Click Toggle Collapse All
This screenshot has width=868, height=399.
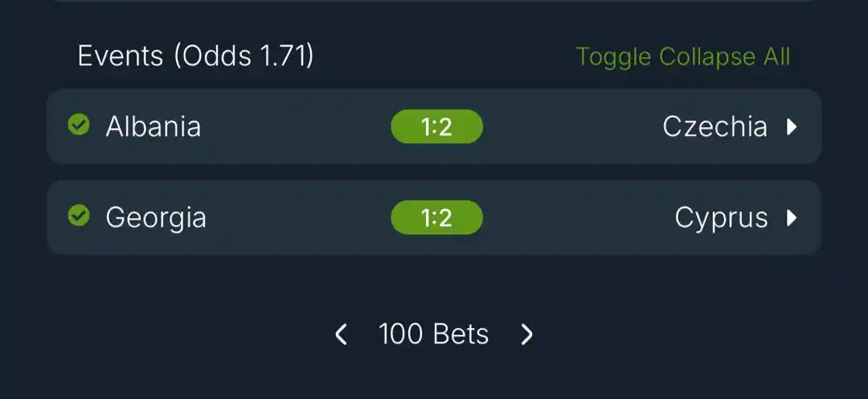coord(683,56)
